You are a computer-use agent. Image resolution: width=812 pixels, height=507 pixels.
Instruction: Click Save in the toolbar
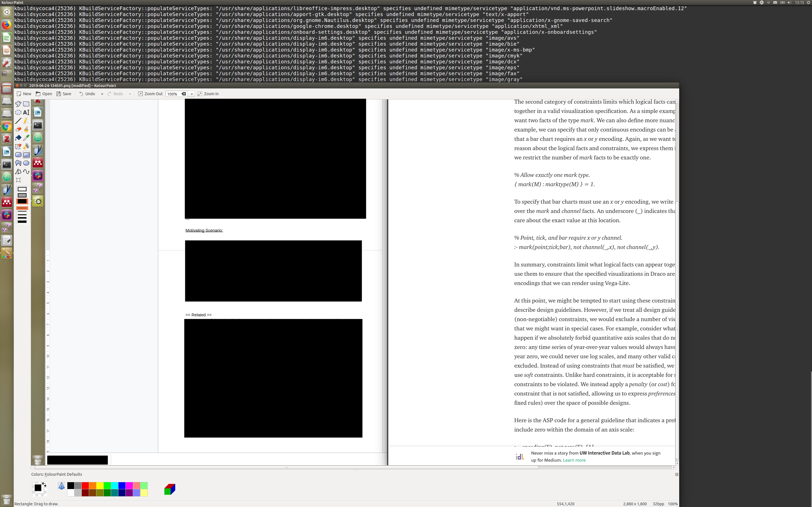tap(64, 94)
